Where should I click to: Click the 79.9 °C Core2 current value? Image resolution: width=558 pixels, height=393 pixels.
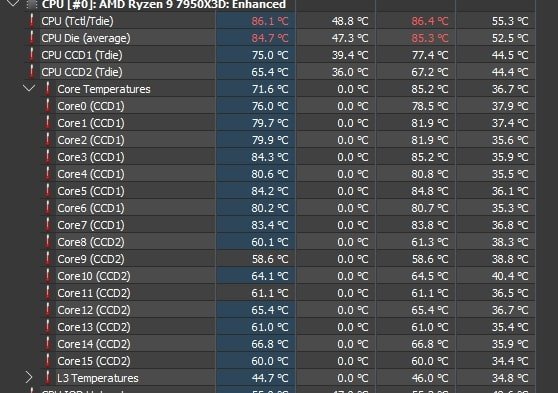(270, 140)
